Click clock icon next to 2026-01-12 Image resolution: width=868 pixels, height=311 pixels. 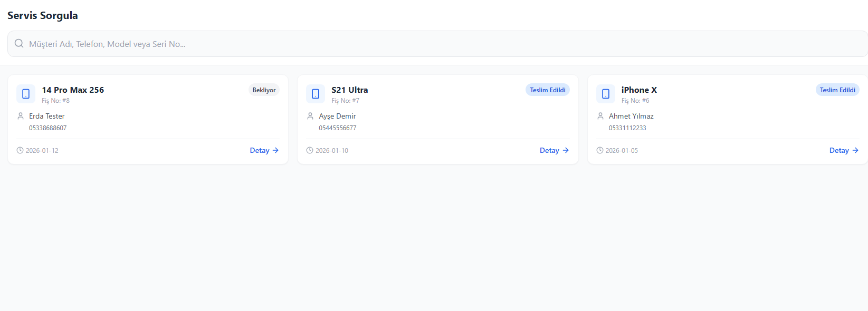tap(20, 150)
